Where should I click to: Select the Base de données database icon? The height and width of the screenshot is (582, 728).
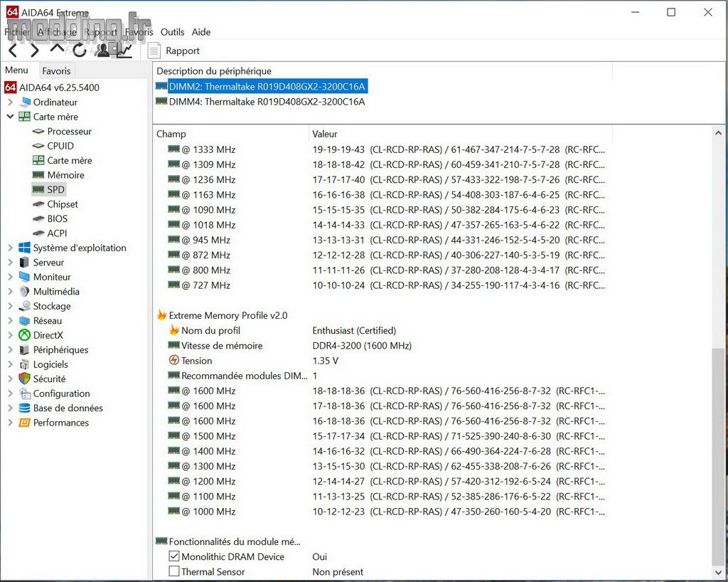coord(24,408)
